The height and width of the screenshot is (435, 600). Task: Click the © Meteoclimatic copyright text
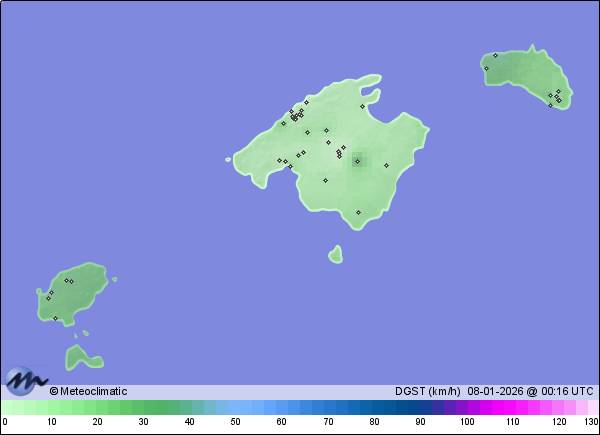coord(88,391)
